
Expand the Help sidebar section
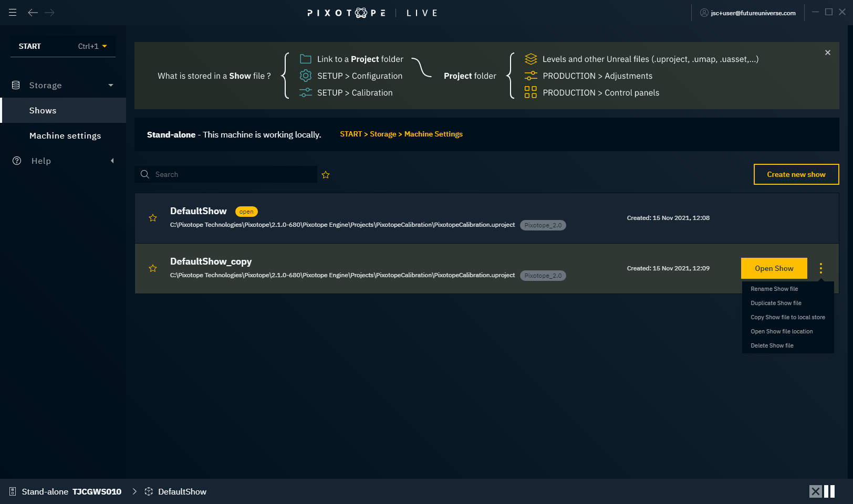point(112,161)
